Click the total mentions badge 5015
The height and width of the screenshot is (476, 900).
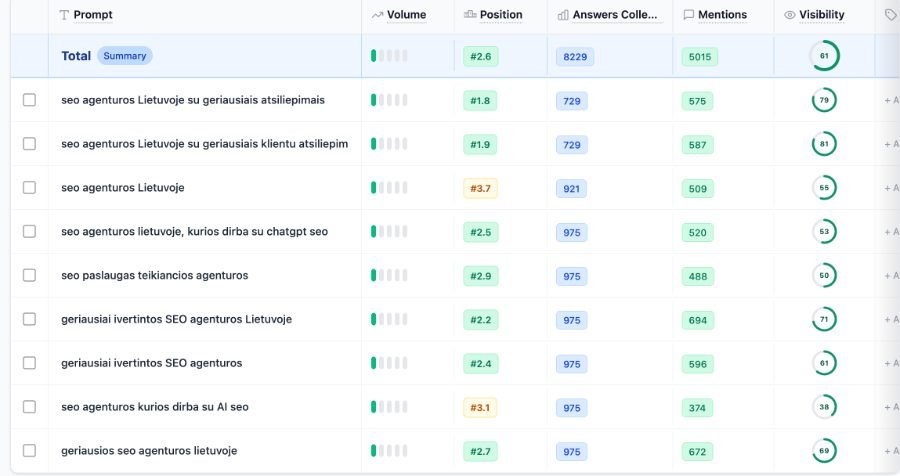pos(700,56)
